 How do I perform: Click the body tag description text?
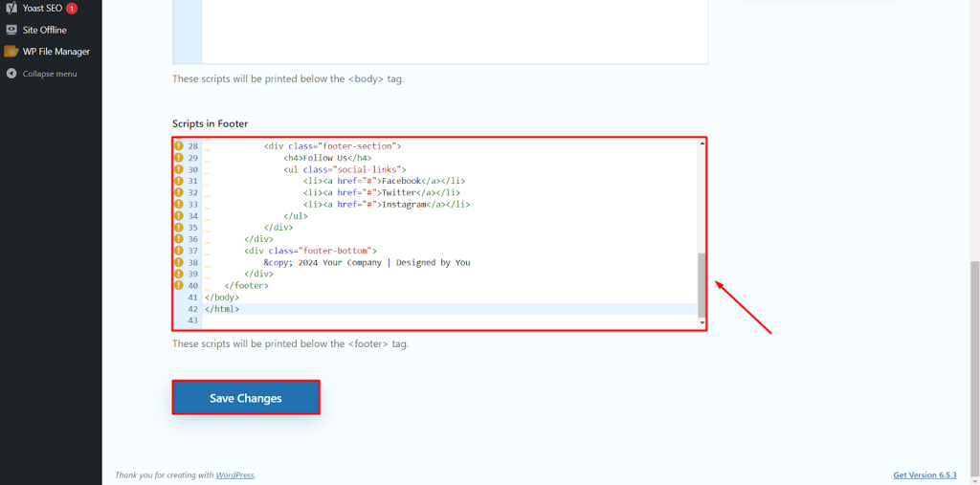tap(288, 80)
